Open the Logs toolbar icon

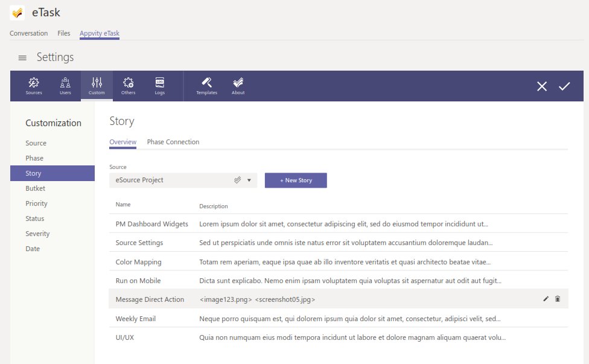click(x=159, y=86)
